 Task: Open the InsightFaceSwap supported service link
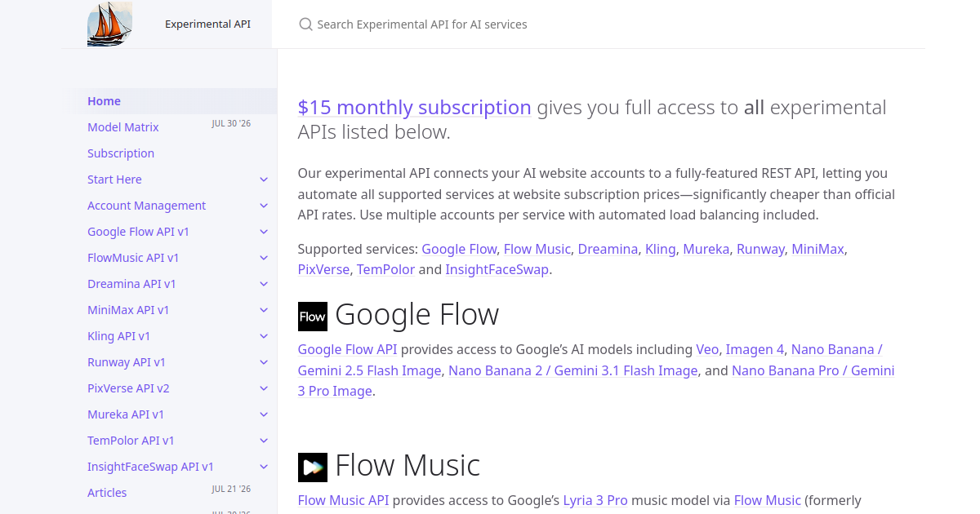coord(497,269)
